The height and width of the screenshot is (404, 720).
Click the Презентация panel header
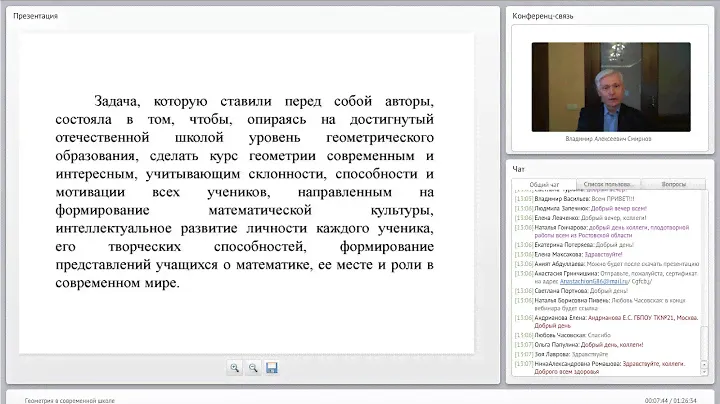tap(35, 16)
